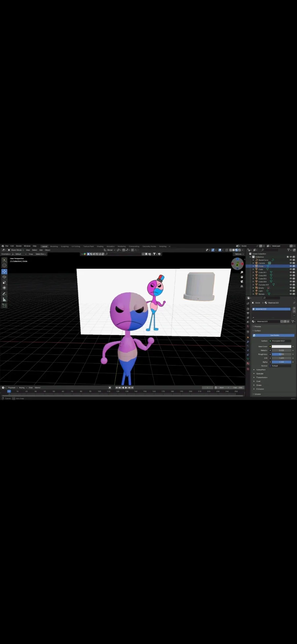Expand the Volume panel
This screenshot has width=297, height=644.
pos(257,394)
